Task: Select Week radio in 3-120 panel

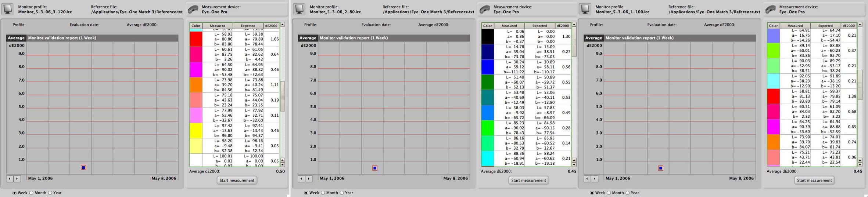Action: coord(15,193)
